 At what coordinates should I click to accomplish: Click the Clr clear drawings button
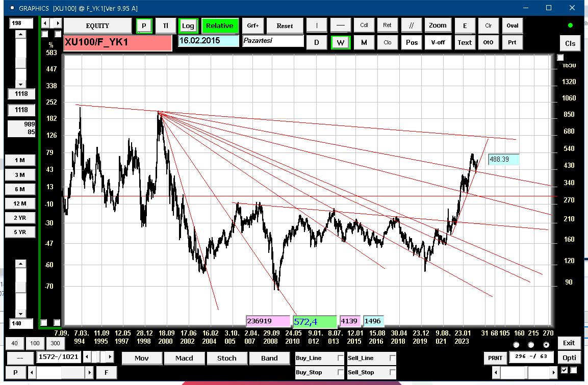(x=488, y=25)
